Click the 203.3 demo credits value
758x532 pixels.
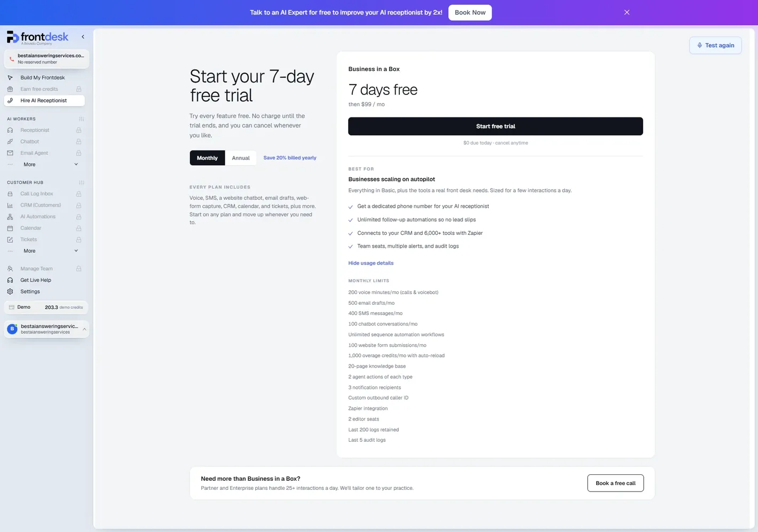pyautogui.click(x=51, y=307)
